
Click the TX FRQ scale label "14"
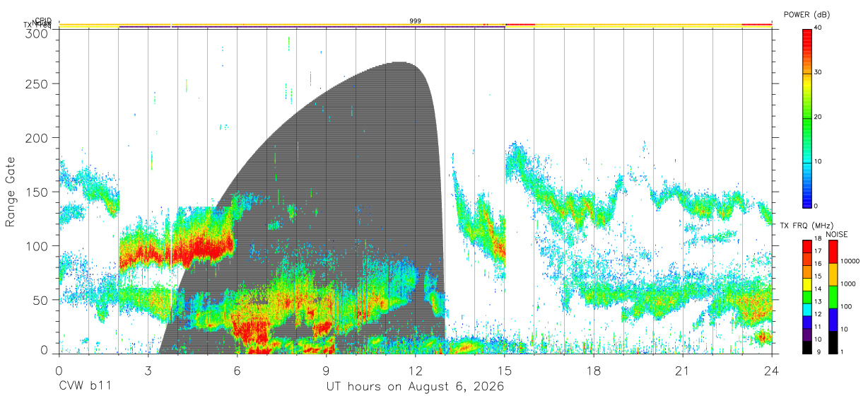[x=818, y=289]
